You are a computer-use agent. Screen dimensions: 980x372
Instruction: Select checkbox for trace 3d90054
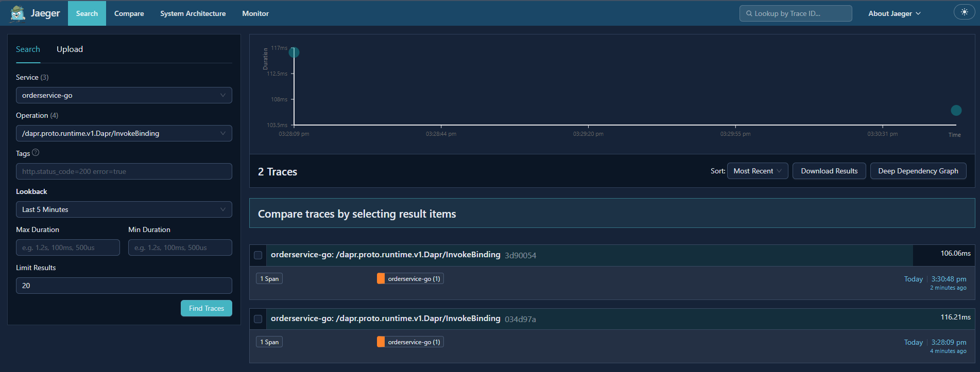click(259, 255)
